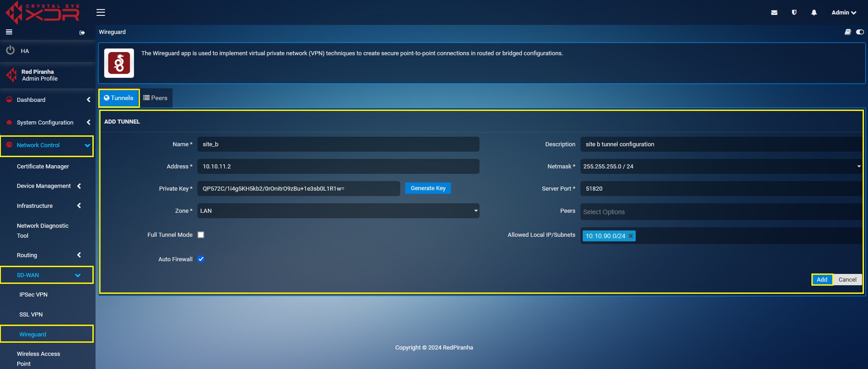Click the Add button
This screenshot has height=369, width=868.
(822, 280)
